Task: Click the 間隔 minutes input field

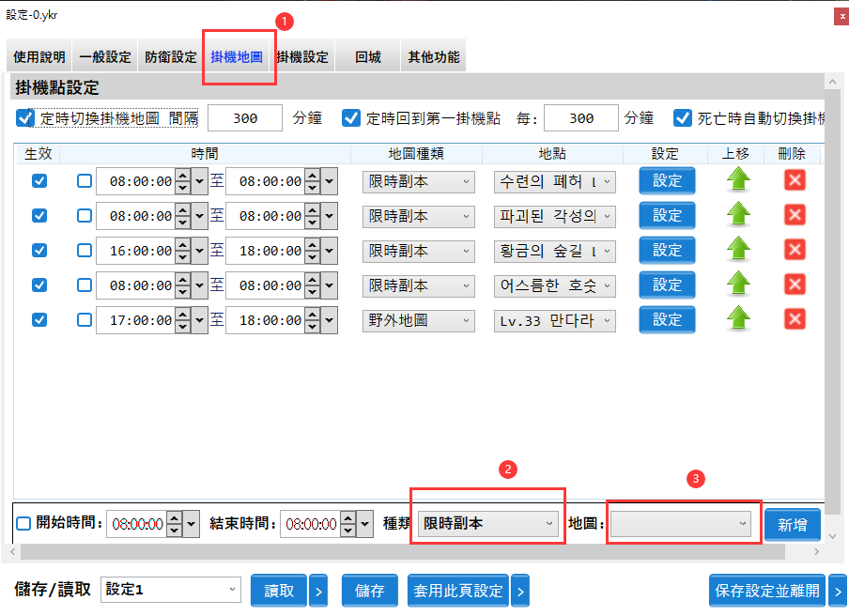Action: [245, 118]
